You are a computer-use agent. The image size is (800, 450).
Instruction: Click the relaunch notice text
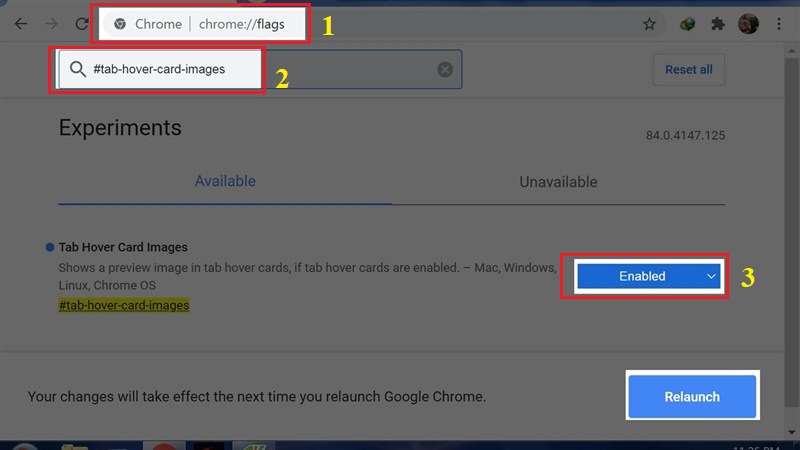click(x=257, y=396)
